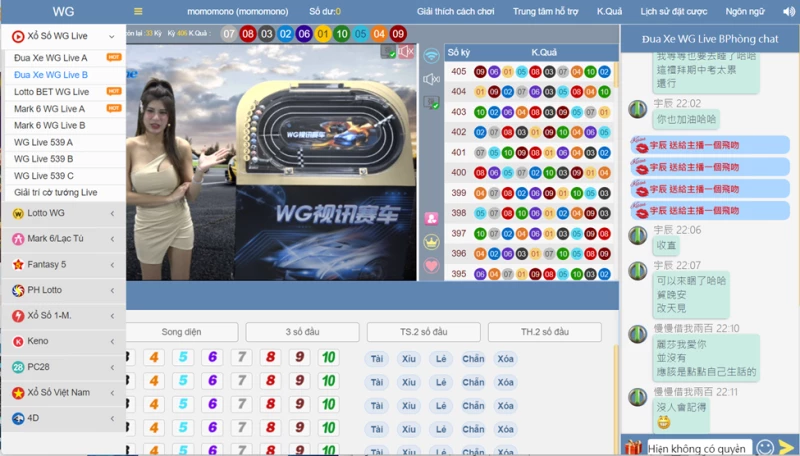The width and height of the screenshot is (800, 456).
Task: Select number 4 in first bet row
Action: click(154, 358)
